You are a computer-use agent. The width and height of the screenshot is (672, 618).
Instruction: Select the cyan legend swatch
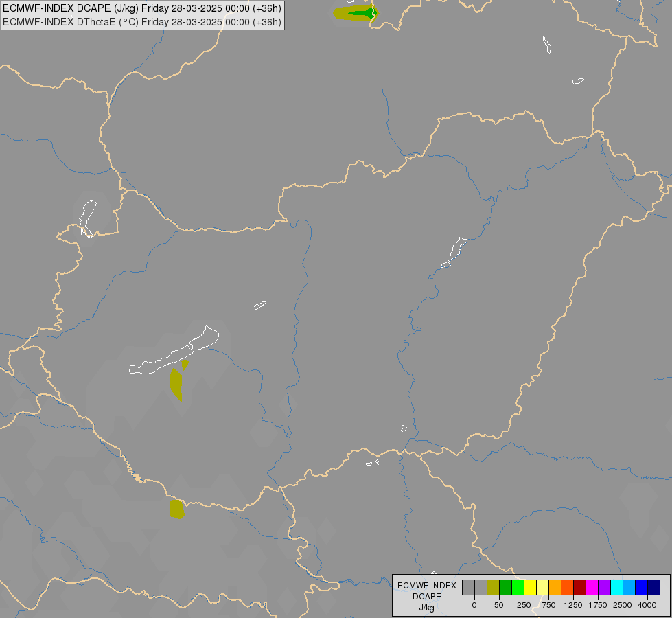[616, 588]
